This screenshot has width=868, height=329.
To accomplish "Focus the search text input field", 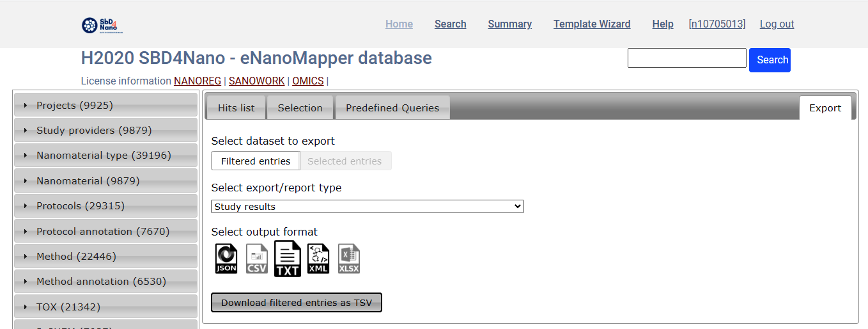I will pos(686,58).
